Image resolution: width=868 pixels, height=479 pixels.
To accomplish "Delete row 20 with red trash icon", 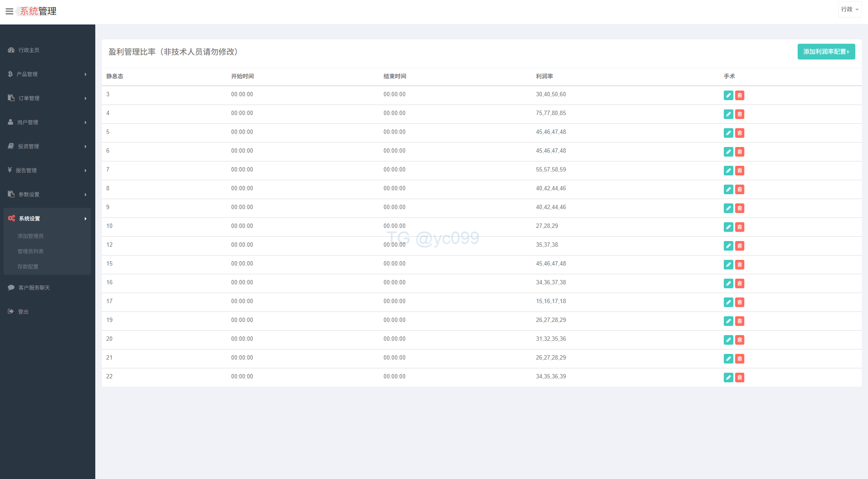I will coord(740,340).
